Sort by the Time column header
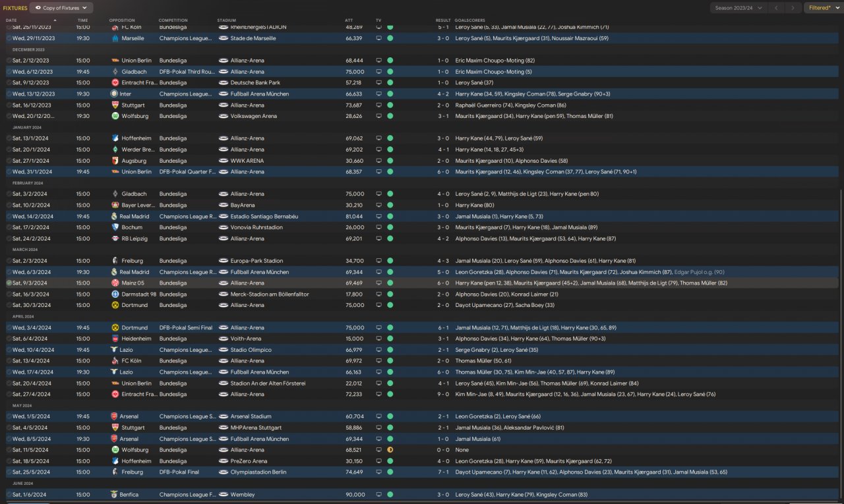 click(x=82, y=20)
